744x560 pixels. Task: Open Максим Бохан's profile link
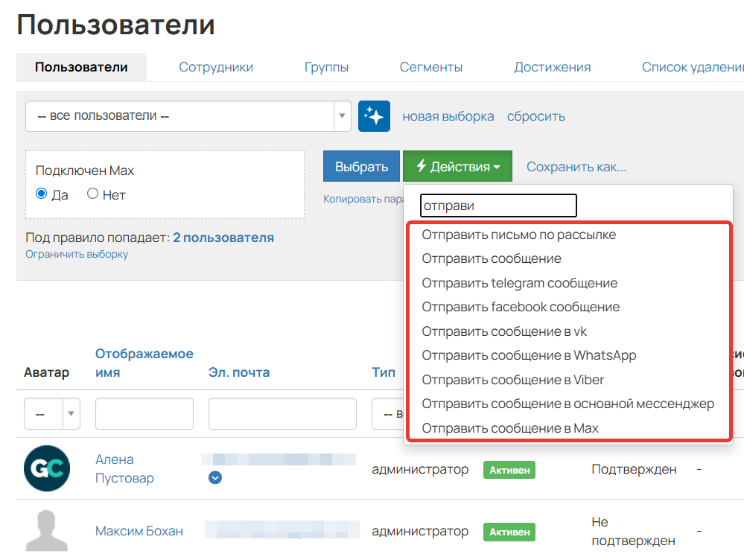pyautogui.click(x=138, y=530)
